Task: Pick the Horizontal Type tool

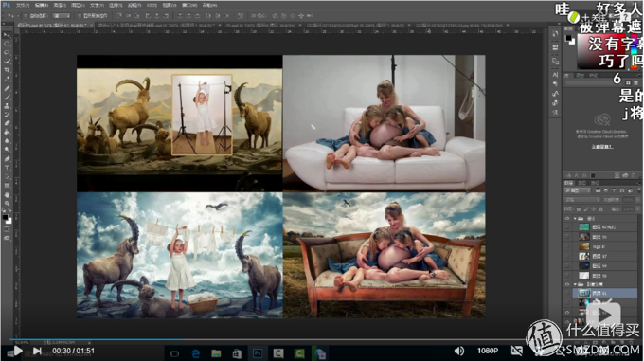Action: click(7, 168)
